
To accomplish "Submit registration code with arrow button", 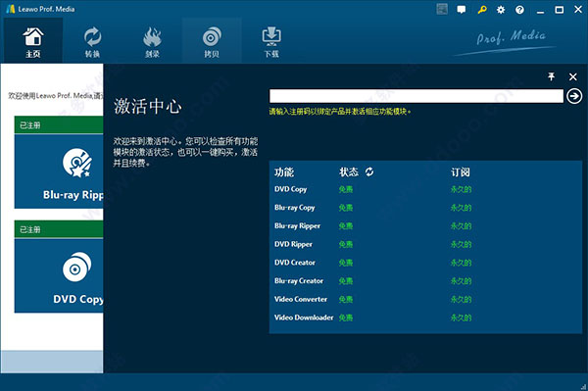I will (574, 96).
